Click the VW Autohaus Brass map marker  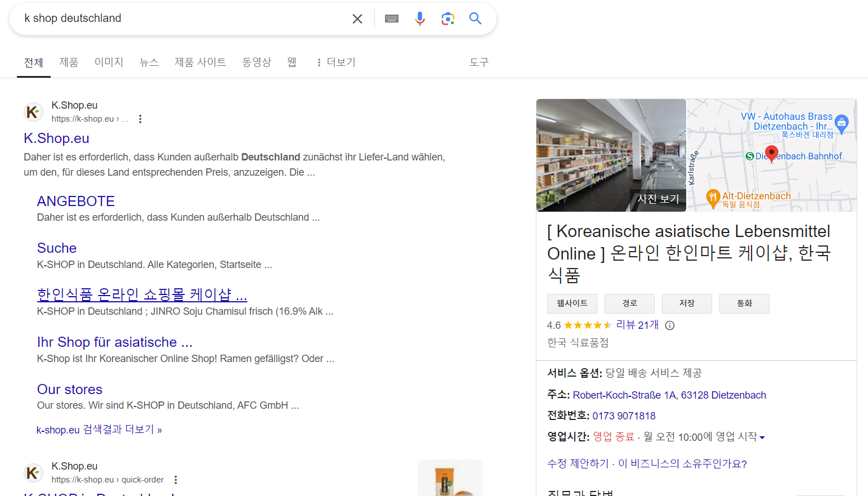(x=842, y=124)
